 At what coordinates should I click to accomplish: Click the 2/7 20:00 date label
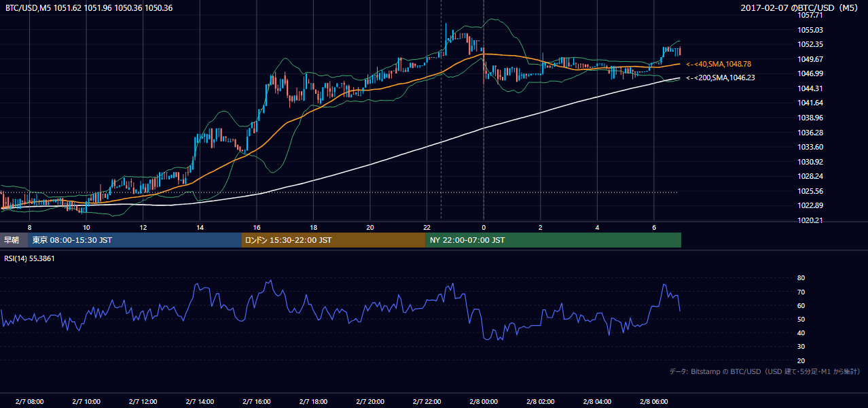(370, 401)
